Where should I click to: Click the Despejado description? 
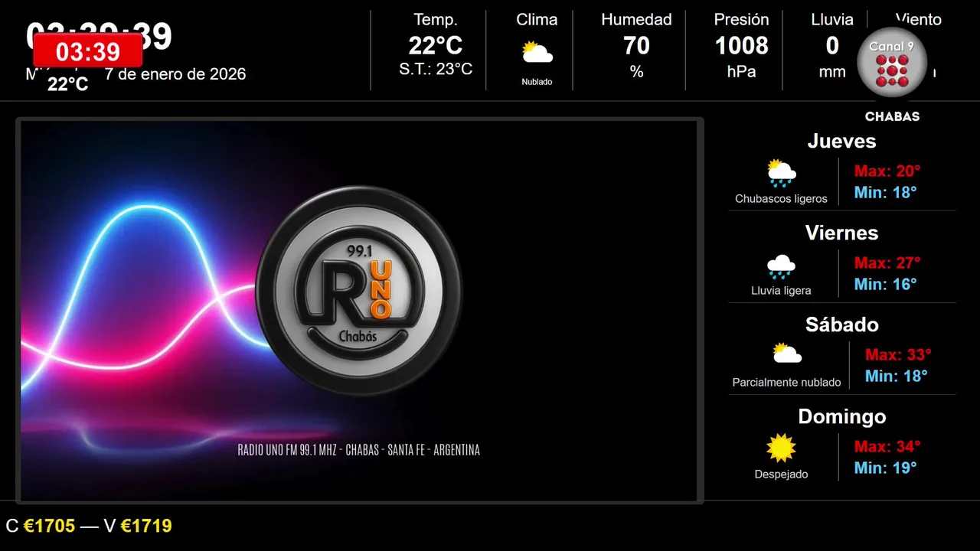[781, 474]
